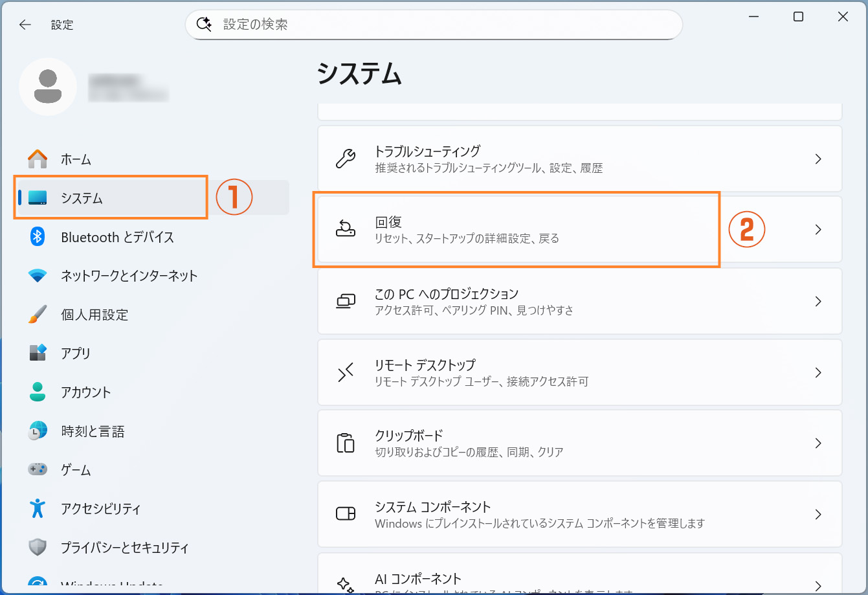Open アクセシビリティ settings
The height and width of the screenshot is (595, 868).
pos(153,509)
